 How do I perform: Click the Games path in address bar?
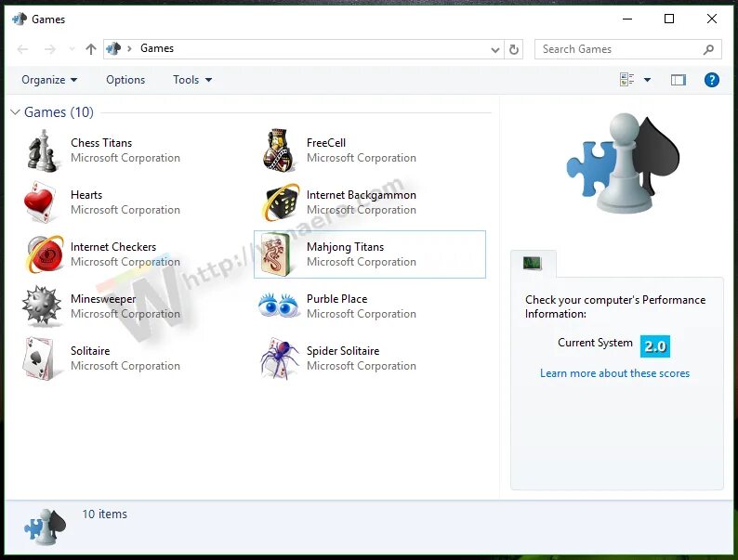[x=157, y=48]
